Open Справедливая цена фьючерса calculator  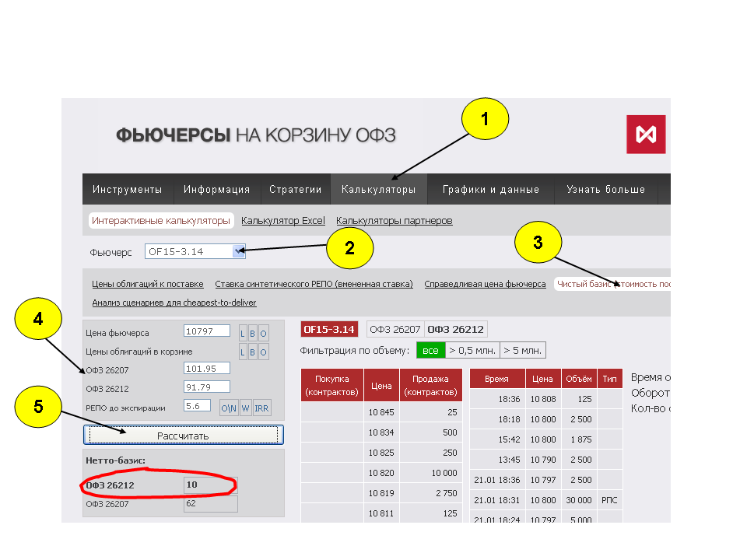(485, 284)
